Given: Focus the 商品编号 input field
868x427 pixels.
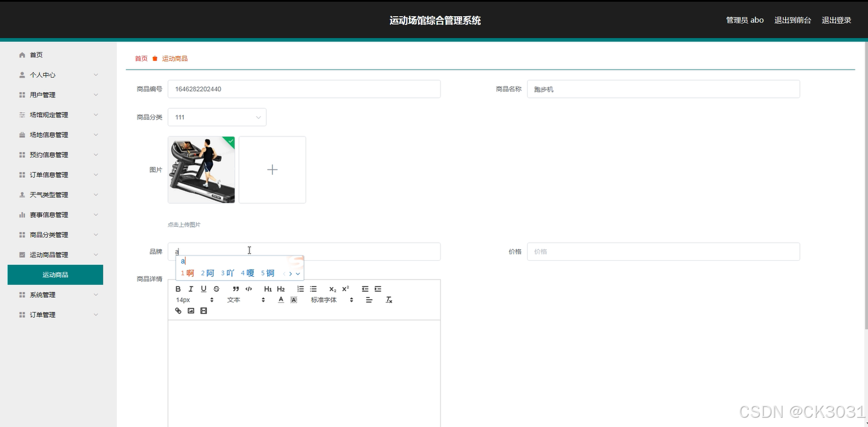Looking at the screenshot, I should pyautogui.click(x=304, y=89).
